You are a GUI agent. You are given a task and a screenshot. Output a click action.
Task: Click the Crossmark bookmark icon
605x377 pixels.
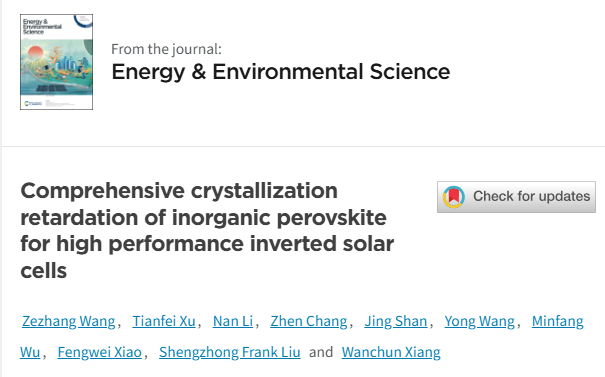[454, 197]
